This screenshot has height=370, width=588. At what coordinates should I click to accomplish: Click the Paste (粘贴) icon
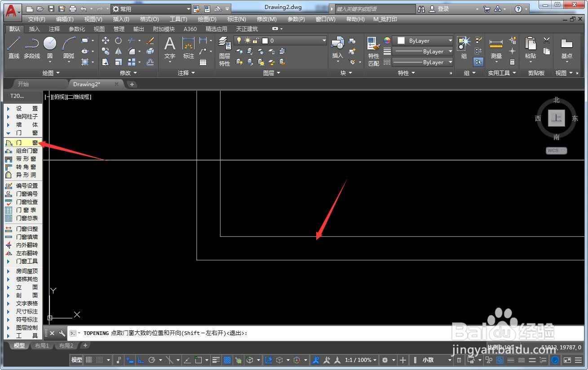(x=531, y=48)
